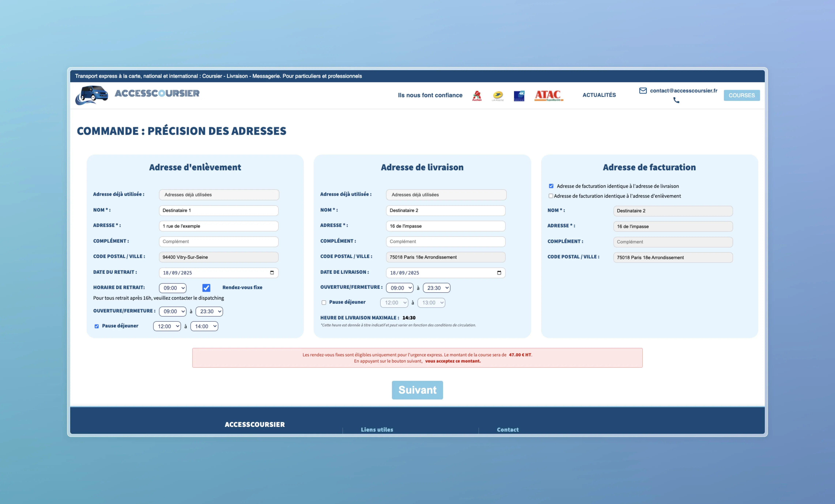Check billing identical to pickup address

pos(551,196)
